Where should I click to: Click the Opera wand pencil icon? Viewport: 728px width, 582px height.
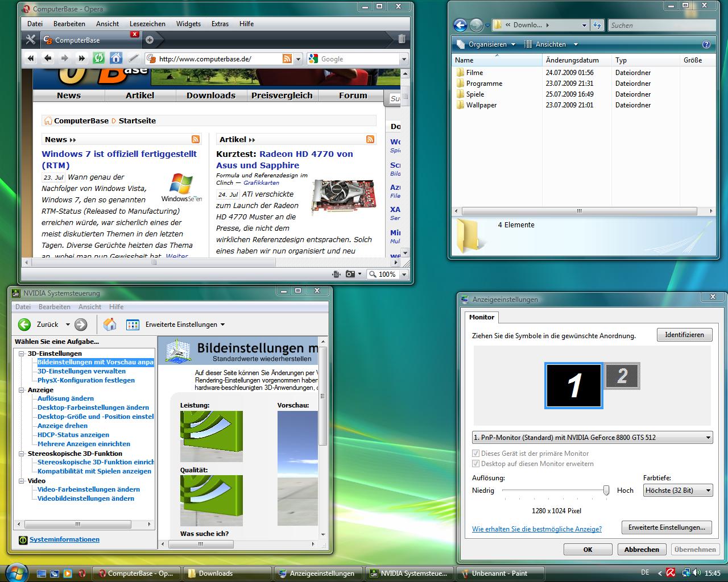tap(133, 59)
